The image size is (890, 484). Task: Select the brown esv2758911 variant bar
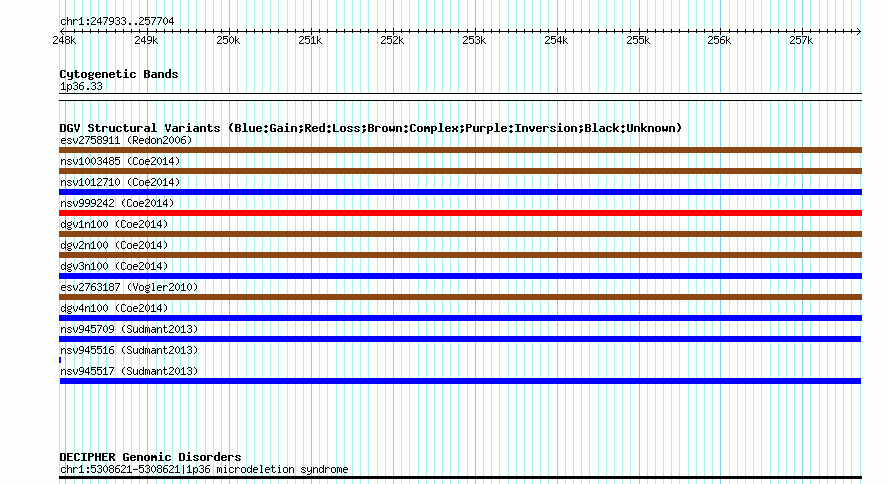pyautogui.click(x=460, y=150)
